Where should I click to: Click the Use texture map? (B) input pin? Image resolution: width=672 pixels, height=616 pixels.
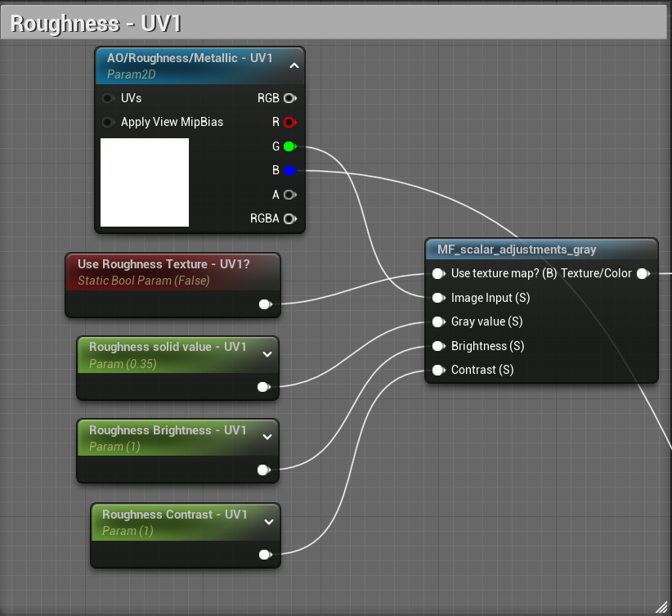[x=438, y=274]
